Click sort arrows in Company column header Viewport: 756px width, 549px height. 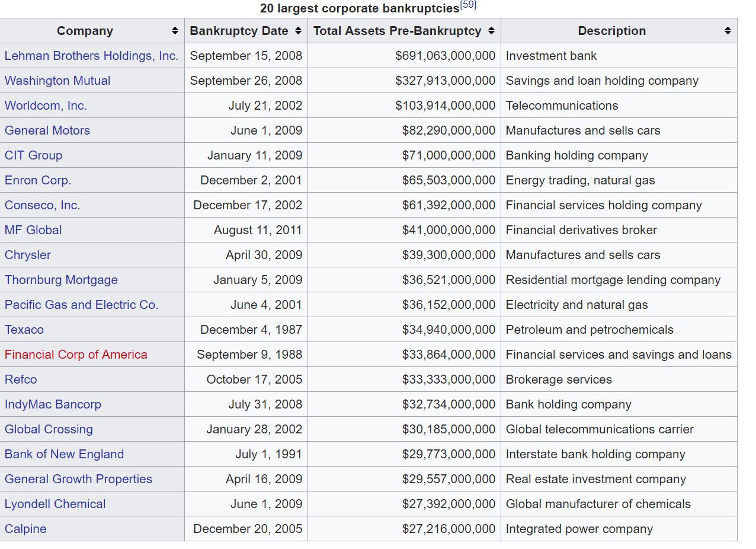pyautogui.click(x=175, y=31)
